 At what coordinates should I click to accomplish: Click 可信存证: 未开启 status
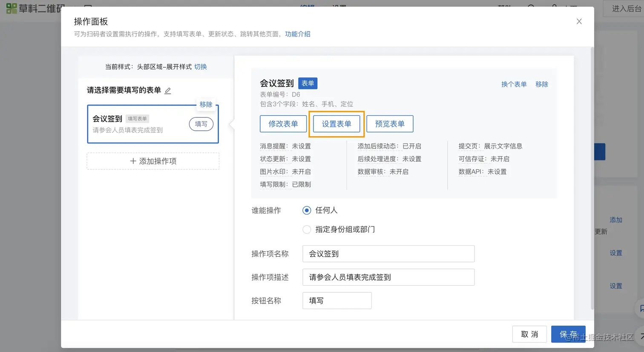484,159
